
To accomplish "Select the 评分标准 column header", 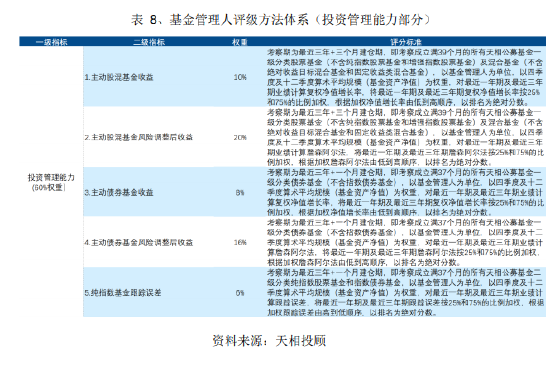I will click(x=406, y=42).
